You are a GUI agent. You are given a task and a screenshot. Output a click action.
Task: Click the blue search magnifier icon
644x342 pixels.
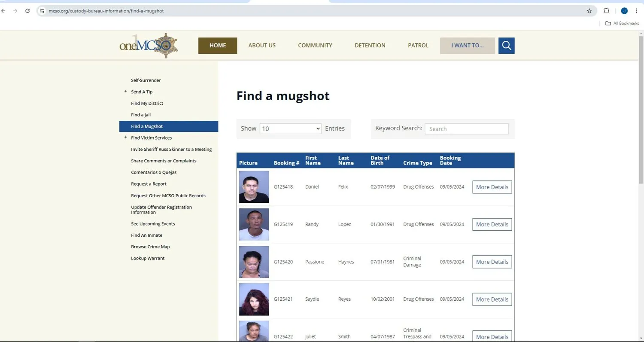[506, 46]
